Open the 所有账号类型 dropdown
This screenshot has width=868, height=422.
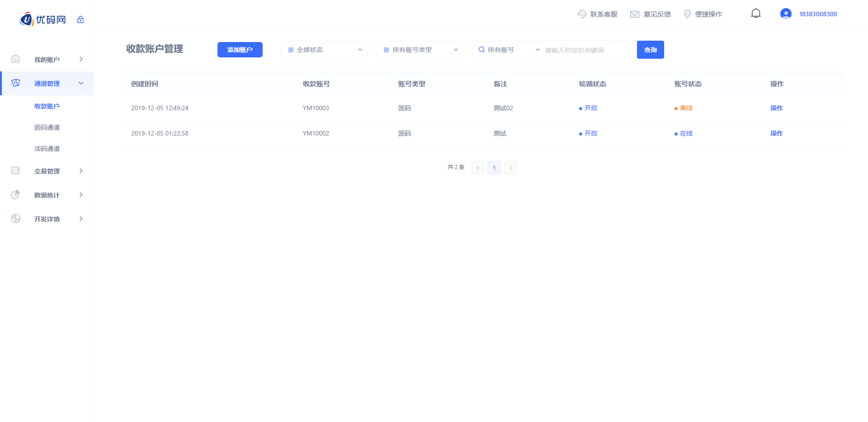(x=419, y=50)
